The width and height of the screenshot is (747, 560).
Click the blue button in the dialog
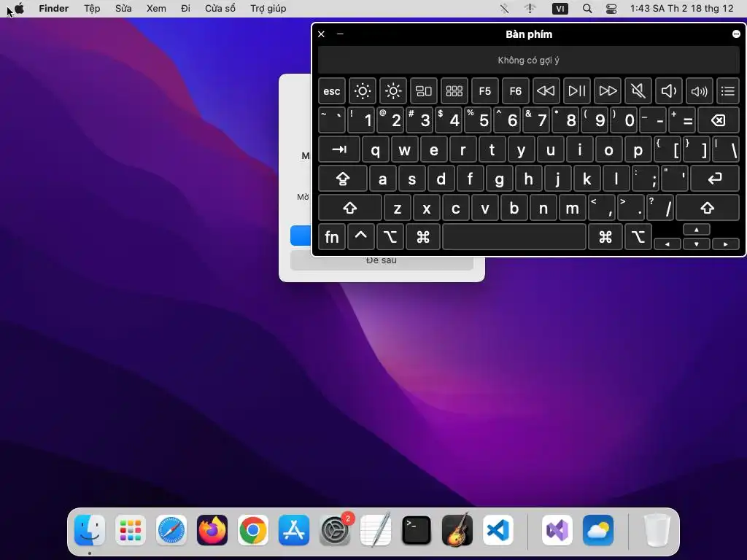pyautogui.click(x=301, y=236)
